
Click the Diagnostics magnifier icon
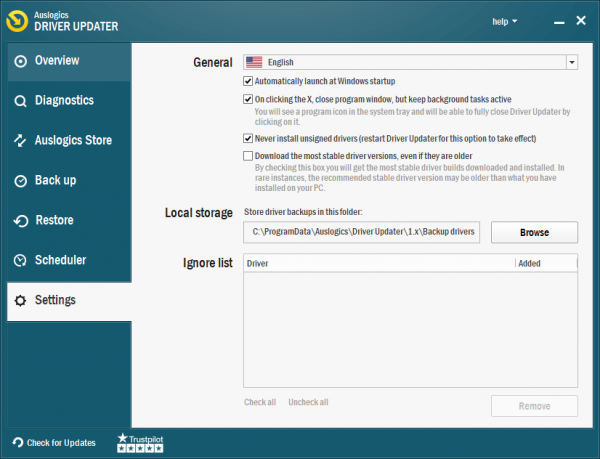coord(20,101)
